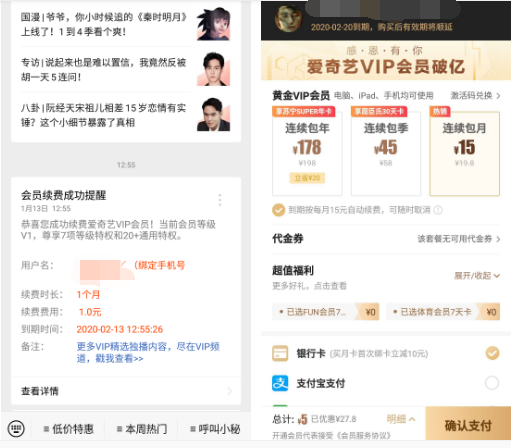Viewport: 511px width, 448px height.
Task: Open the 激活码兑换 link
Action: pos(475,96)
